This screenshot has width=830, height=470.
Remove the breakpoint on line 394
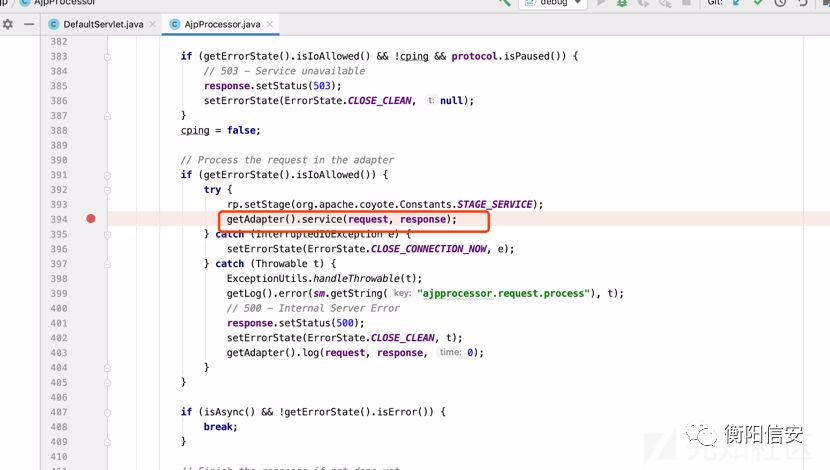coord(91,219)
